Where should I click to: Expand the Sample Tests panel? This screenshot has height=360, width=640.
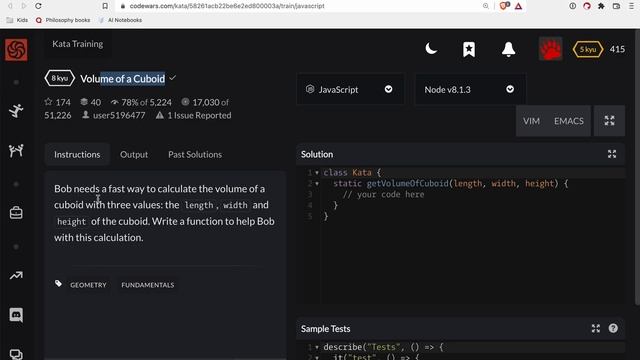coord(596,328)
